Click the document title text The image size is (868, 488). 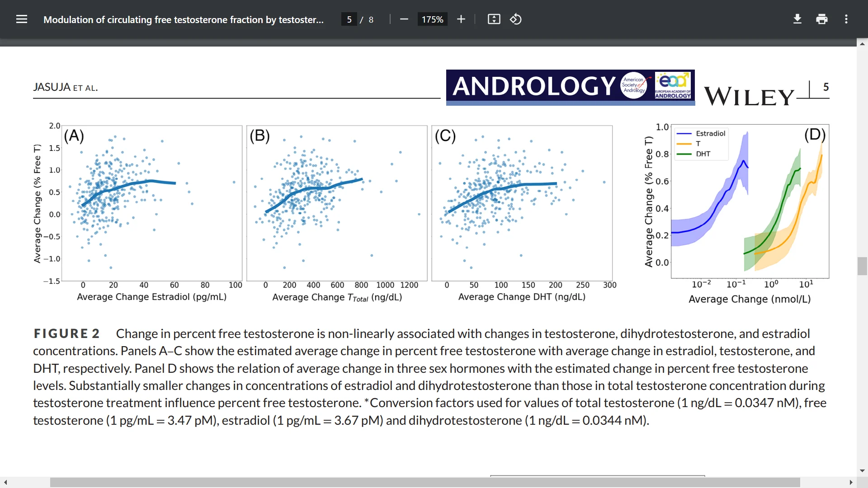184,20
